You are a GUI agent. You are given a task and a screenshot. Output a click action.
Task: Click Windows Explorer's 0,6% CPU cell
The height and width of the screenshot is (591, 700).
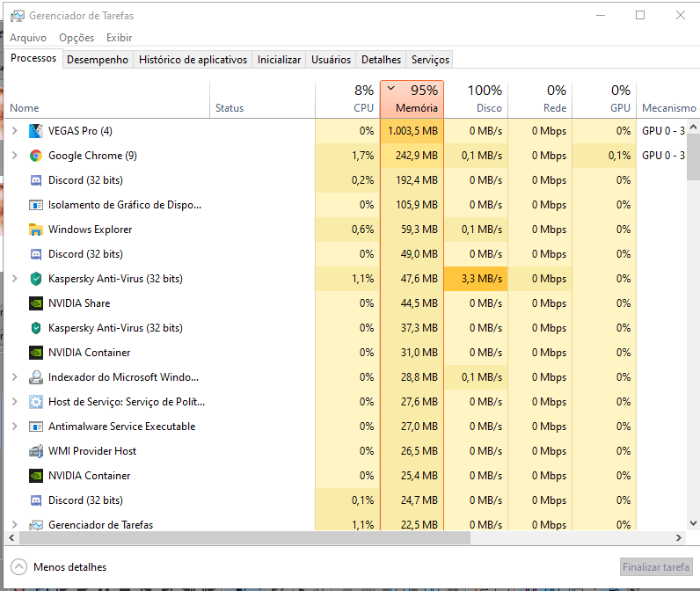(347, 230)
